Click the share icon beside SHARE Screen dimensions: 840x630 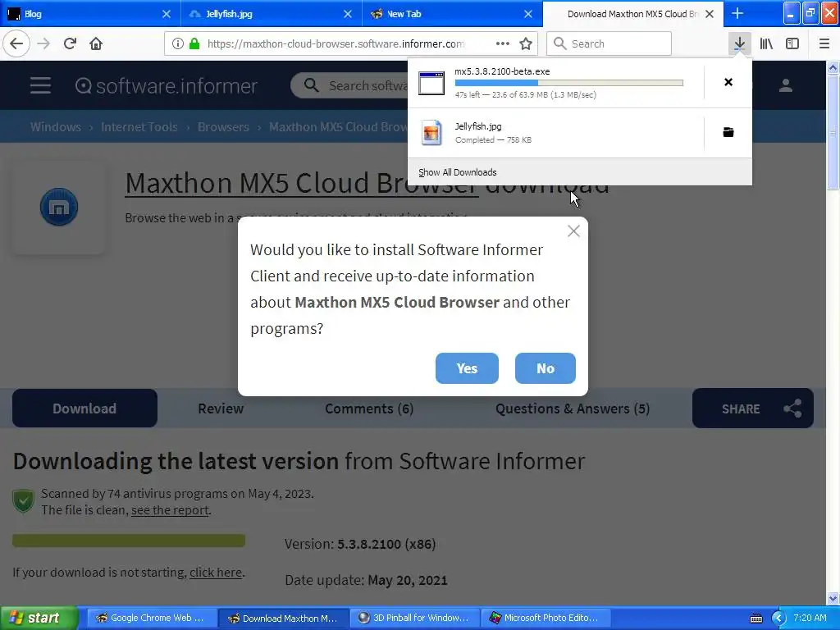coord(792,409)
